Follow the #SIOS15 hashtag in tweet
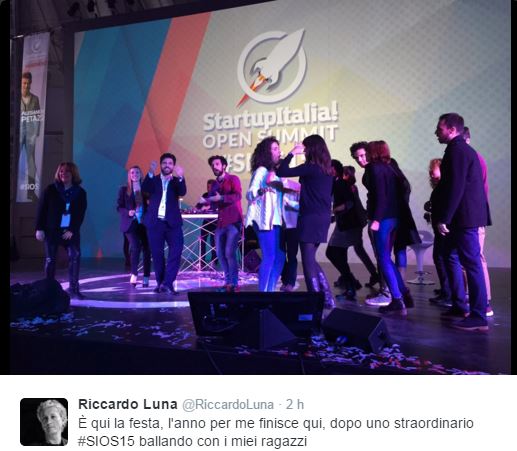 coord(106,441)
